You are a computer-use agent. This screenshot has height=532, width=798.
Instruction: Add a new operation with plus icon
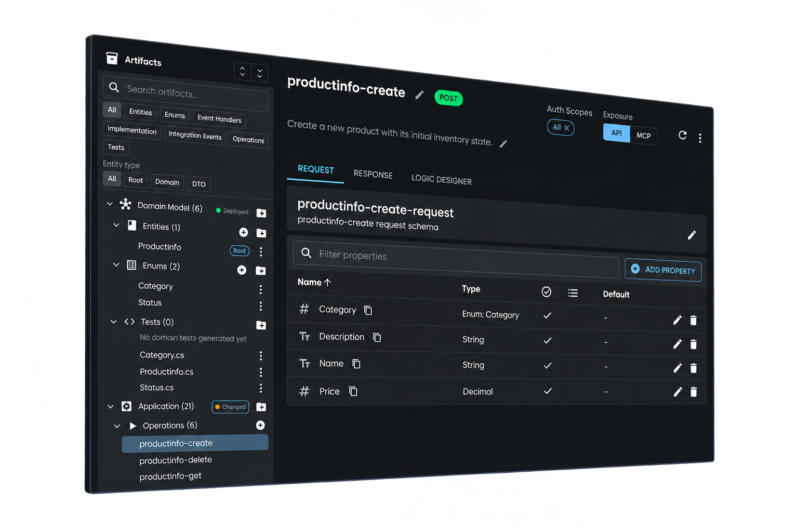[260, 425]
